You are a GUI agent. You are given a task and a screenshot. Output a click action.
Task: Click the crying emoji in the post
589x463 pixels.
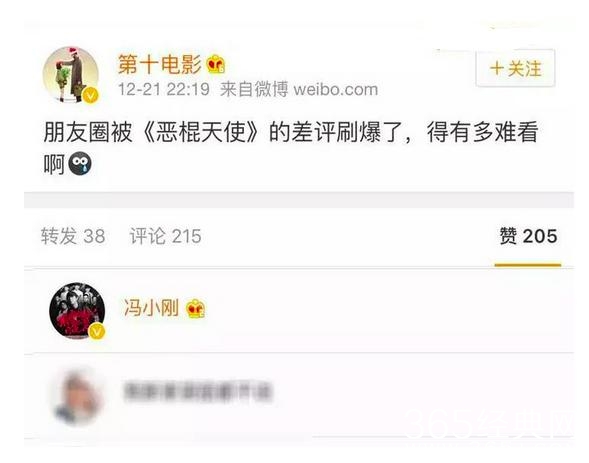(x=80, y=163)
